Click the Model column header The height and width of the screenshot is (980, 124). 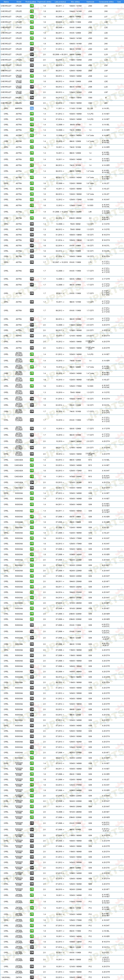[19, 2]
